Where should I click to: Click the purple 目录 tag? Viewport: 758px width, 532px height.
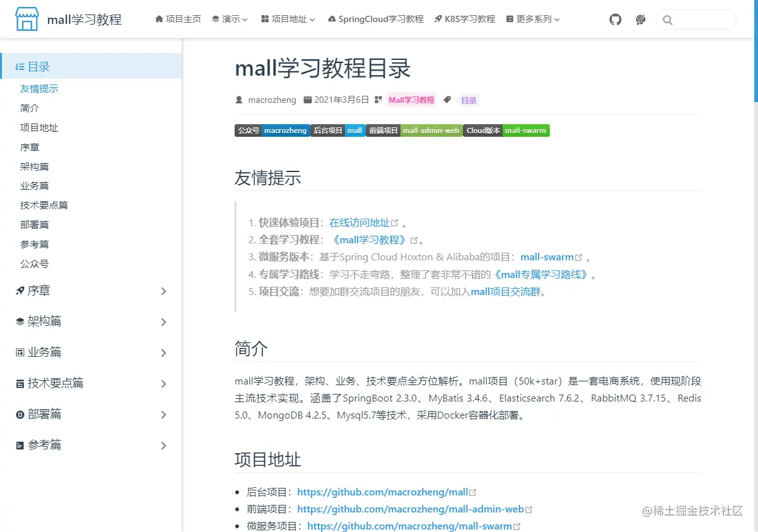point(469,100)
